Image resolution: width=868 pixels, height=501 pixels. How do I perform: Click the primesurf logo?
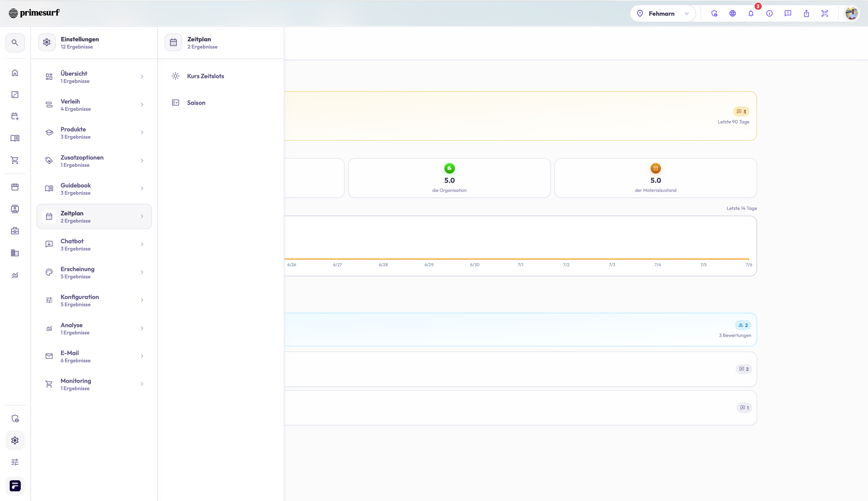pyautogui.click(x=34, y=13)
